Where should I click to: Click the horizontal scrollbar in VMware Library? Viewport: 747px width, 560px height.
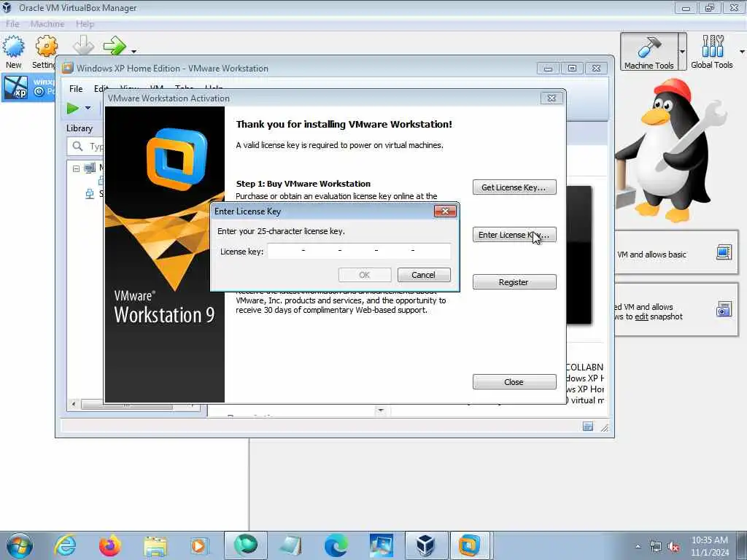coord(127,405)
